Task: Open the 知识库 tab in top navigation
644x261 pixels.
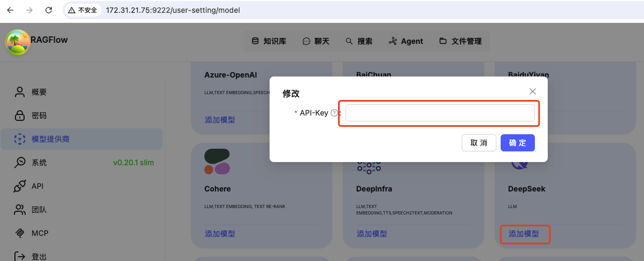Action: tap(269, 41)
